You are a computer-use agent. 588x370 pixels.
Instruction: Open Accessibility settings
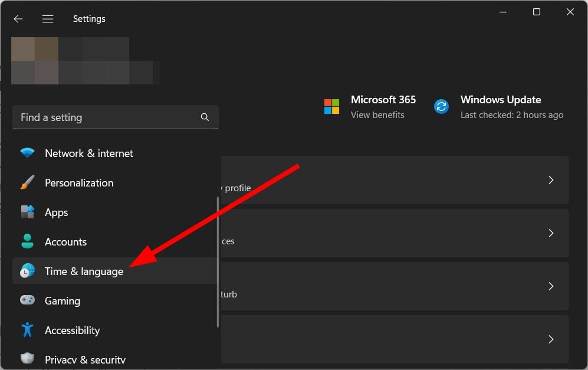[115, 330]
